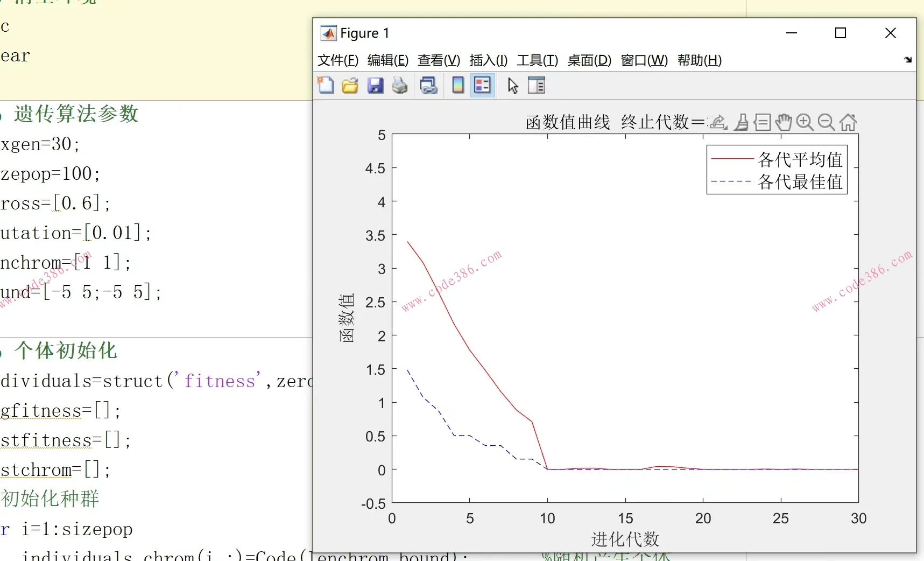Screen dimensions: 924x561
Task: Open the 文件(F) menu
Action: 338,60
